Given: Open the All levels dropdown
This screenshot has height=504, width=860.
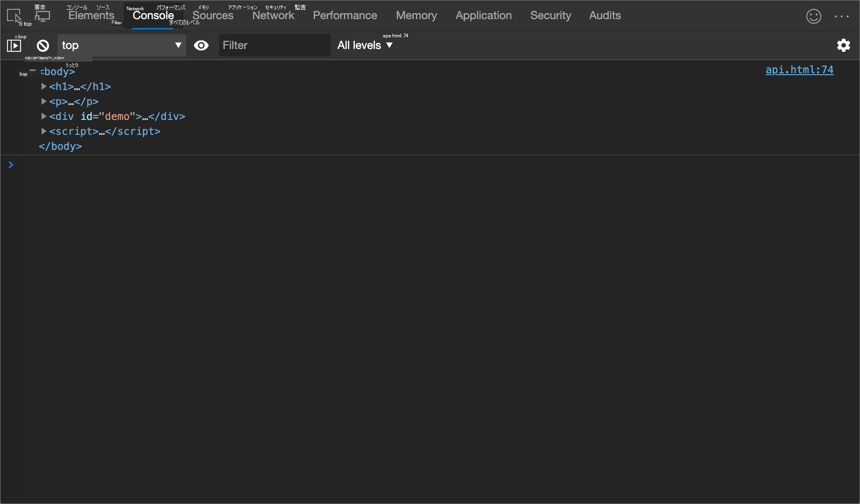Looking at the screenshot, I should click(365, 45).
